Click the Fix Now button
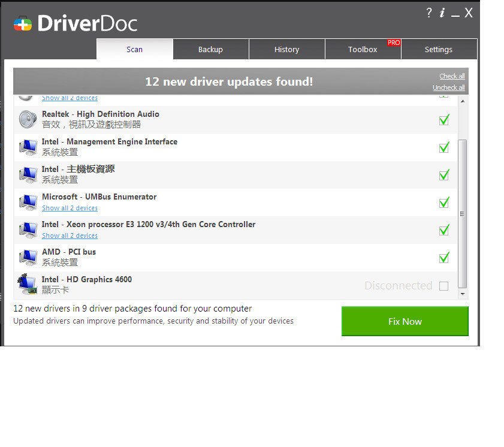Screen dimensions: 504x447 405,321
